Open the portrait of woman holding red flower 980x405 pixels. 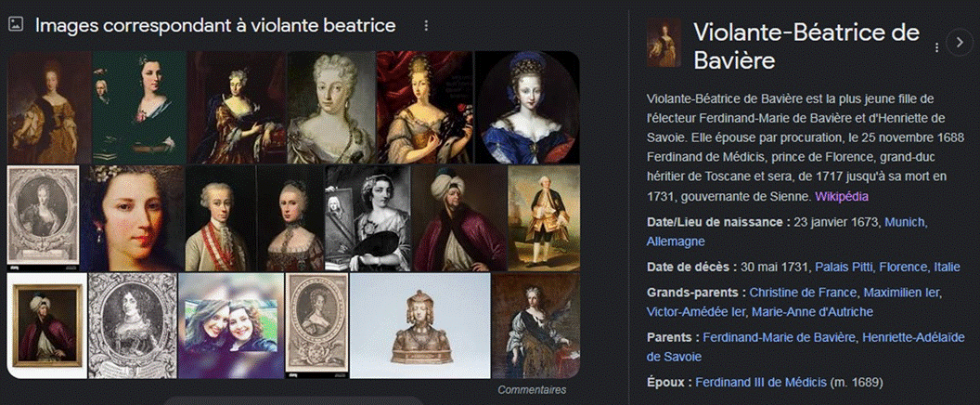pos(424,107)
